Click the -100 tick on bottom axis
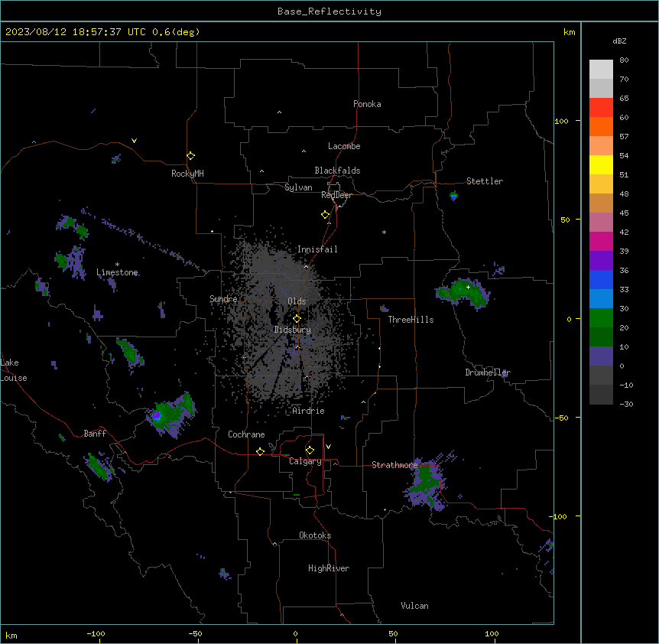659x644 pixels. [96, 633]
